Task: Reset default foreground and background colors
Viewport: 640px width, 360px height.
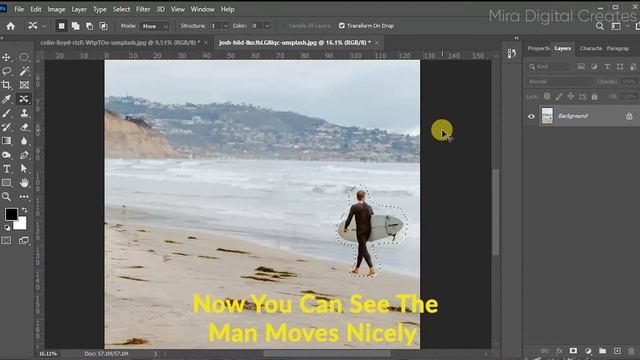Action: [x=7, y=228]
